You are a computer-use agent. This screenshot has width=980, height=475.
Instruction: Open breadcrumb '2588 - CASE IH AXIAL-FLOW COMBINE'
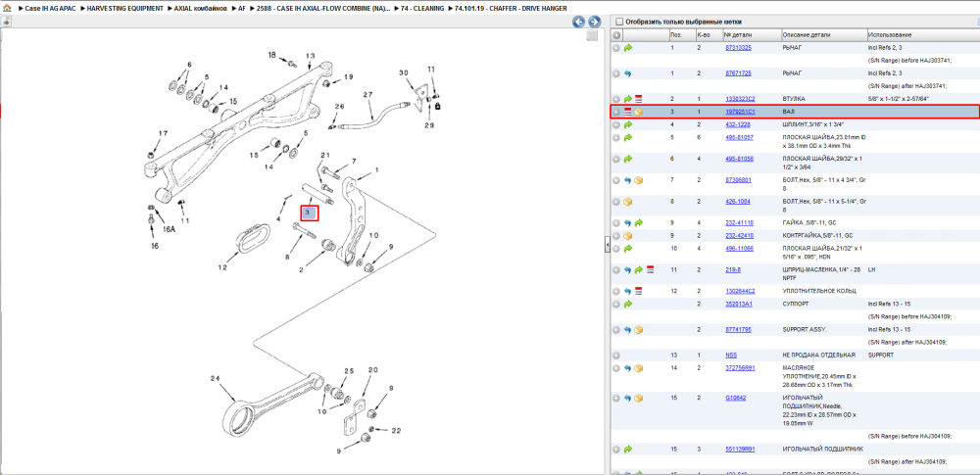pos(323,9)
